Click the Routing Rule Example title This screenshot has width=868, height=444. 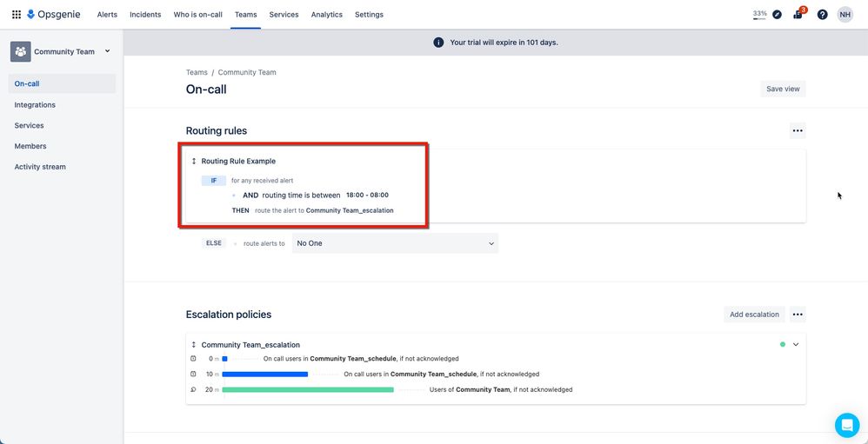[238, 162]
